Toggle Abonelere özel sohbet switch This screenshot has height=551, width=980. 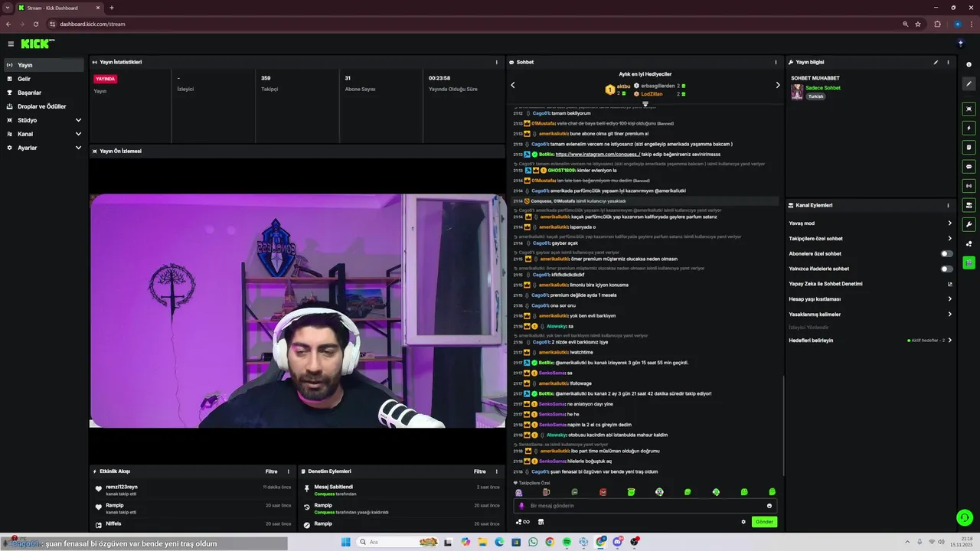(x=947, y=253)
